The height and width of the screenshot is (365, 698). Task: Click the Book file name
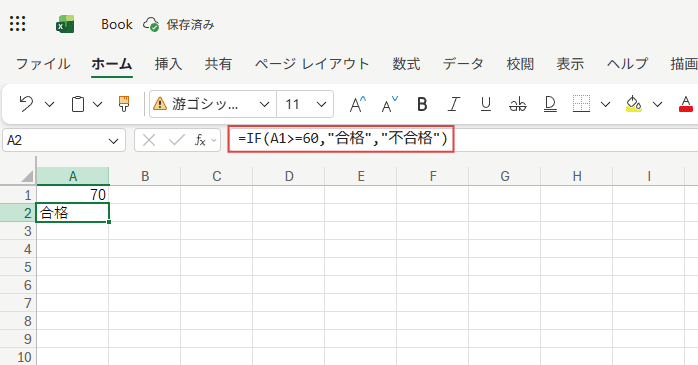click(117, 24)
